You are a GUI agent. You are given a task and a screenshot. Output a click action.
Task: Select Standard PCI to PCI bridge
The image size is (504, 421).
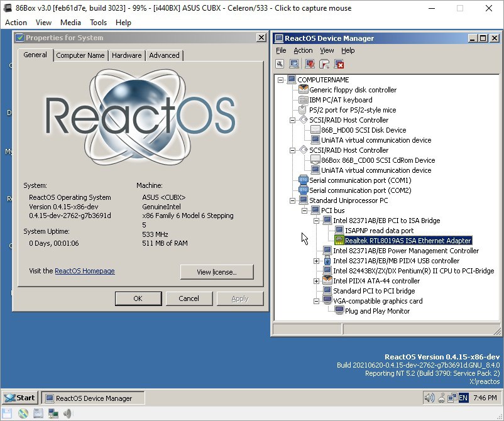pyautogui.click(x=374, y=291)
